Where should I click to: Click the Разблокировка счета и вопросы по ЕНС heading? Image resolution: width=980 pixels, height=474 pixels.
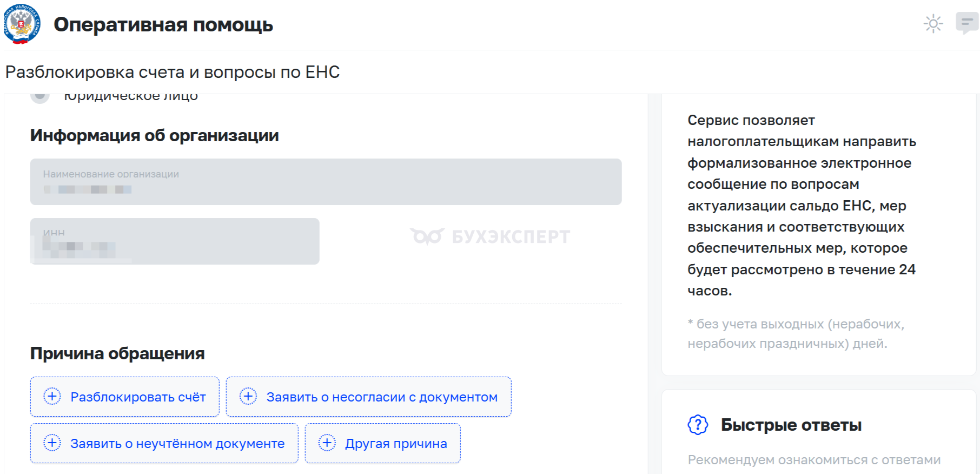[173, 72]
